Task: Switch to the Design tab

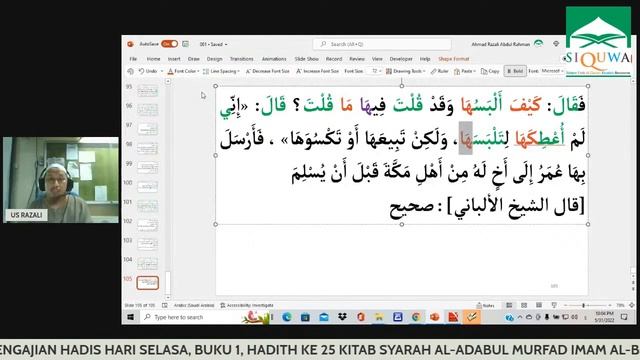Action: (214, 59)
